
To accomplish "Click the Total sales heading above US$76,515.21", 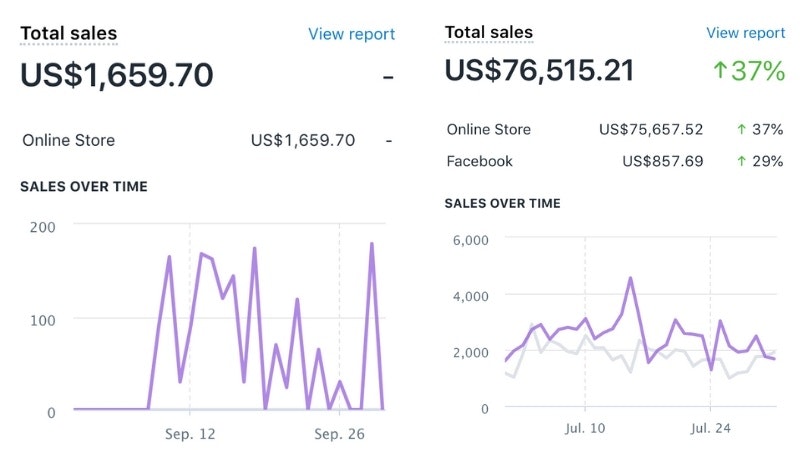I will (488, 33).
